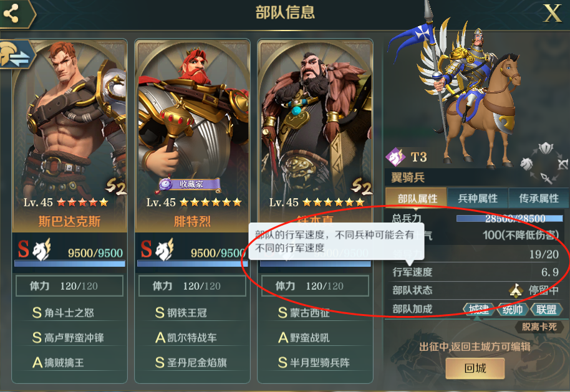
Task: Click the T3 winged cavalry troop badge
Action: pyautogui.click(x=395, y=157)
